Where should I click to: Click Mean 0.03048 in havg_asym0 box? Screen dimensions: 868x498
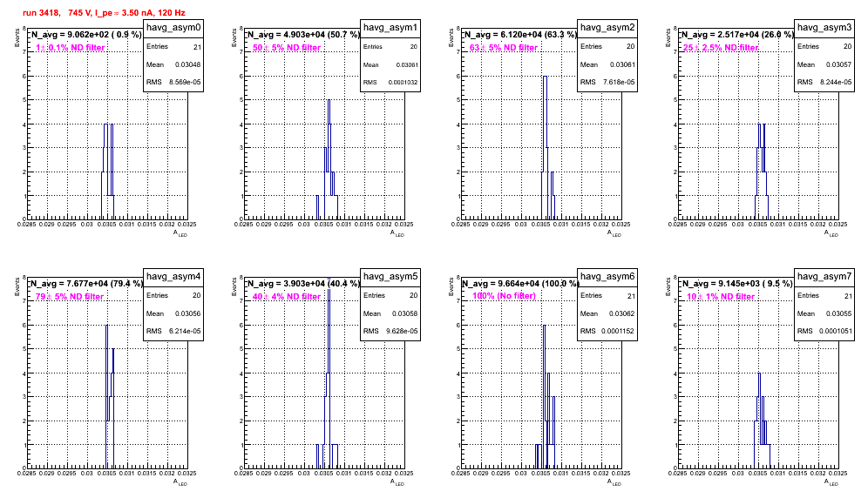(173, 64)
